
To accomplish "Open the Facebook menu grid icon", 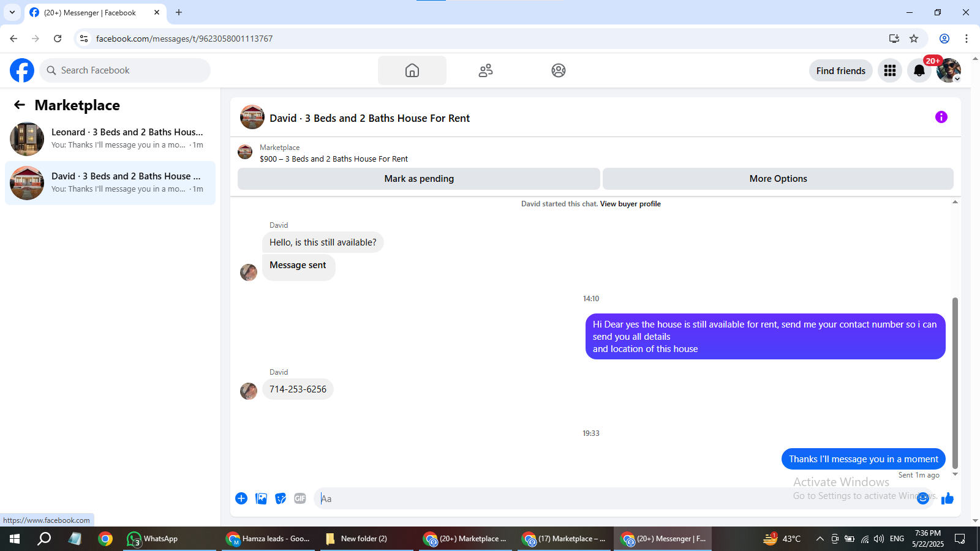I will [x=890, y=70].
